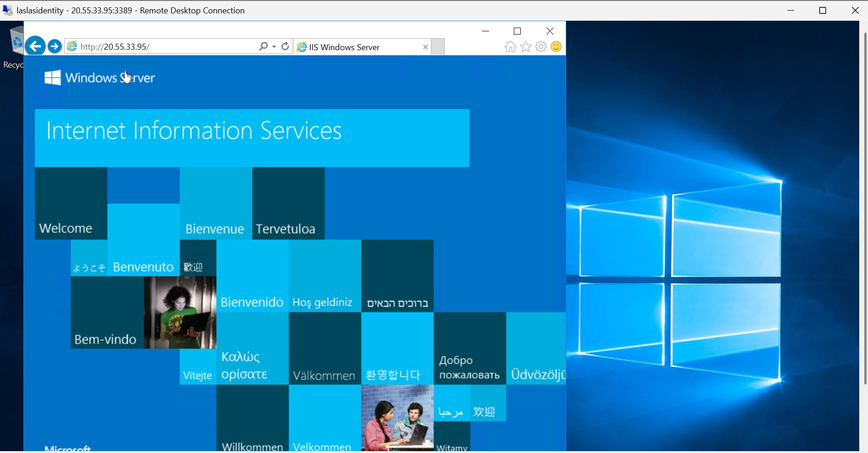868x453 pixels.
Task: Click the 欢迎 tile
Action: tap(488, 403)
